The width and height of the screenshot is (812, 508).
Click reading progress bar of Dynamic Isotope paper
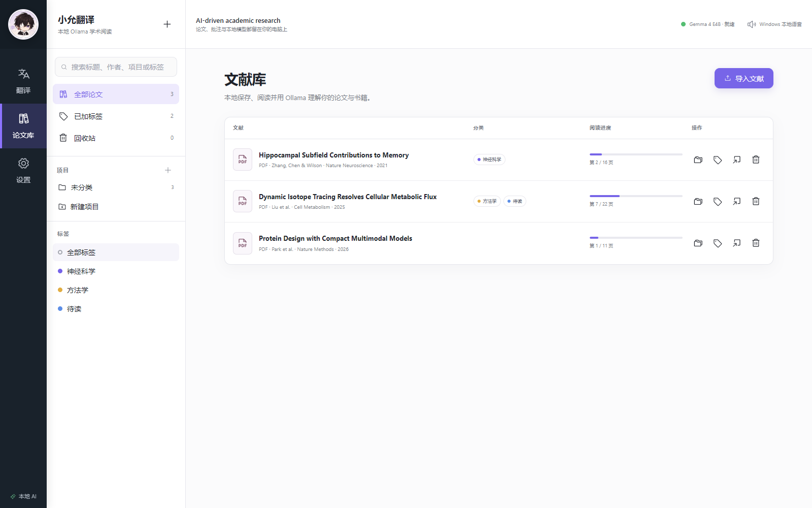pos(636,196)
